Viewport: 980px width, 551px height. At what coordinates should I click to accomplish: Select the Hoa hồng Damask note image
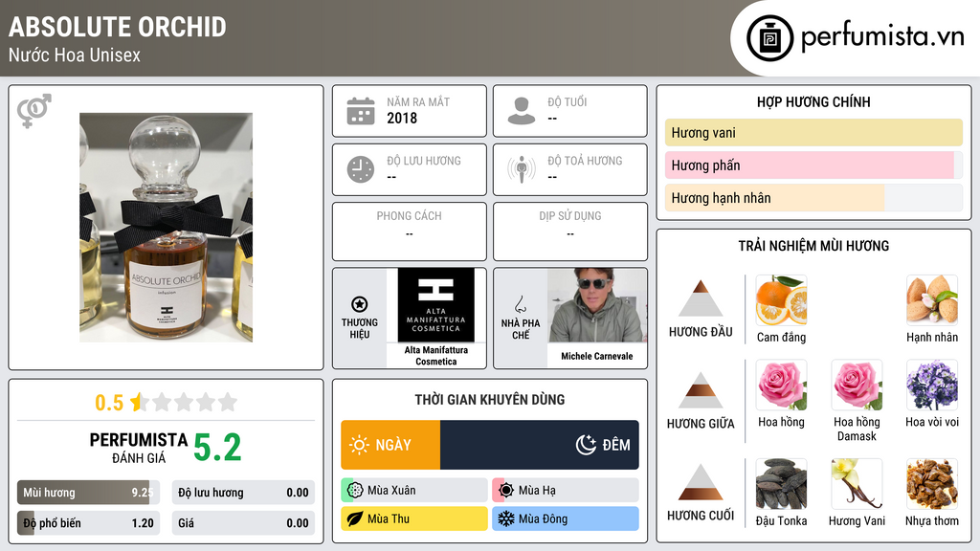point(857,386)
